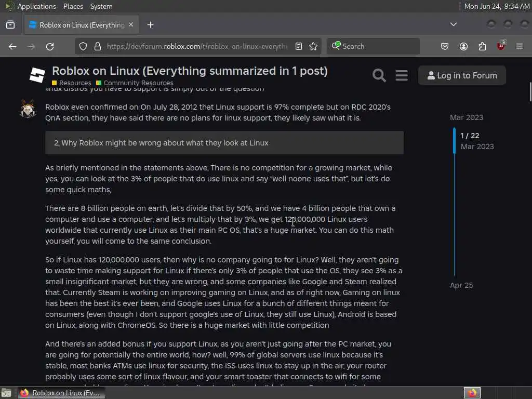Click the page vertical scrollbar thumb
The height and width of the screenshot is (399, 532).
coord(530,91)
